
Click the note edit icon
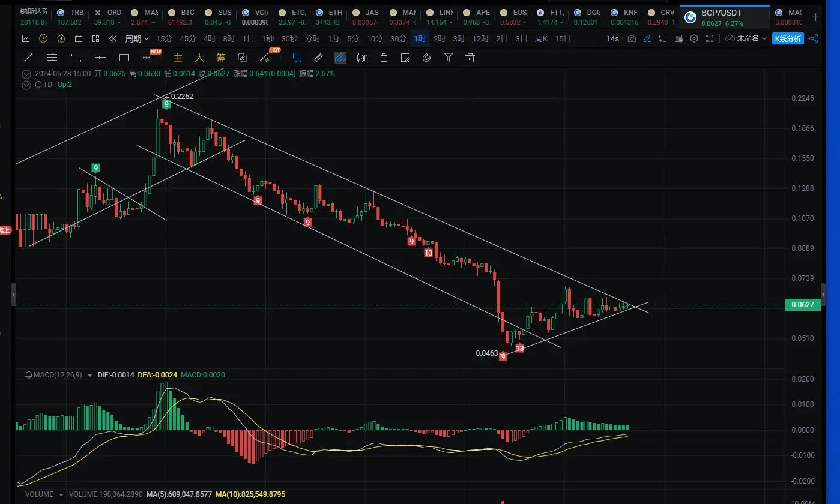tap(405, 58)
